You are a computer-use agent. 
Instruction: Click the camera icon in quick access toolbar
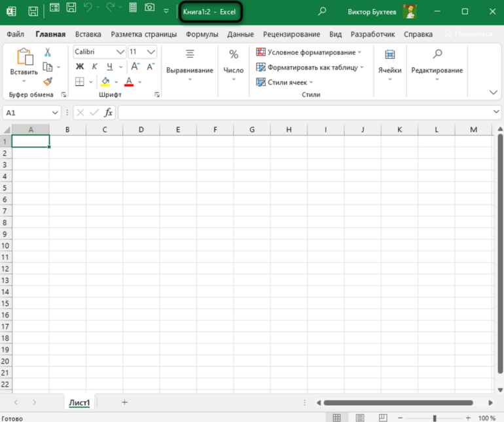tap(150, 9)
